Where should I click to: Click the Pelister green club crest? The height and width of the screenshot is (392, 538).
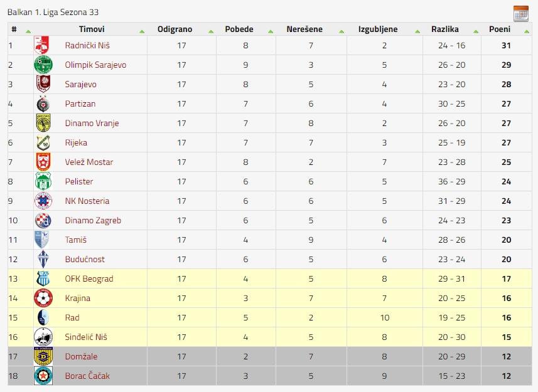pyautogui.click(x=43, y=182)
